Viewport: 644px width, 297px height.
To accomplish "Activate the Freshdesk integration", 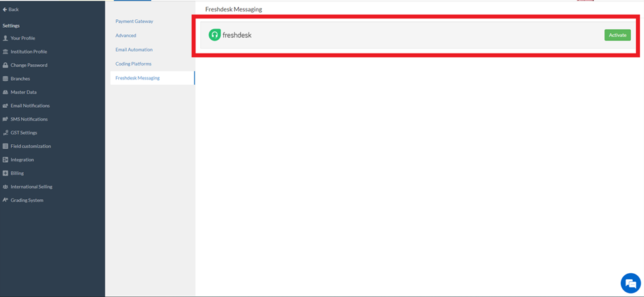I will (618, 35).
